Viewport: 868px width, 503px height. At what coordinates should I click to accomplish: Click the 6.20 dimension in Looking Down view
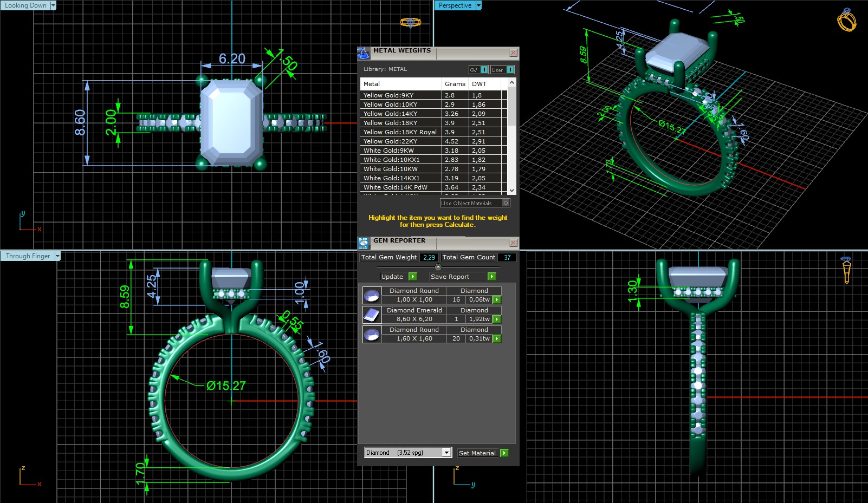tap(232, 58)
